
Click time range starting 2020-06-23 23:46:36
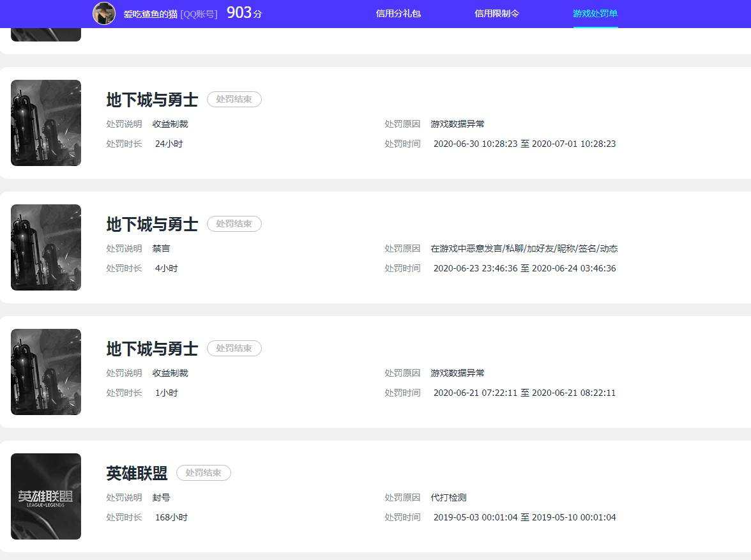(x=524, y=268)
